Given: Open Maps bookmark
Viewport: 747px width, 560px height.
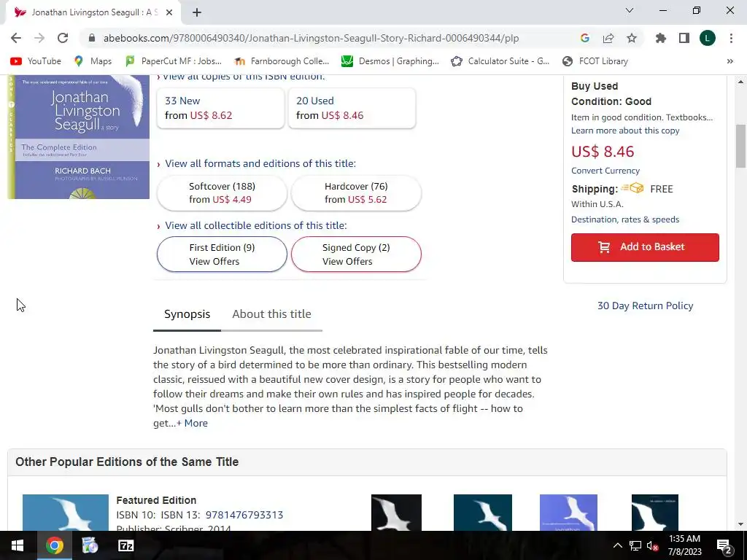Looking at the screenshot, I should (93, 61).
